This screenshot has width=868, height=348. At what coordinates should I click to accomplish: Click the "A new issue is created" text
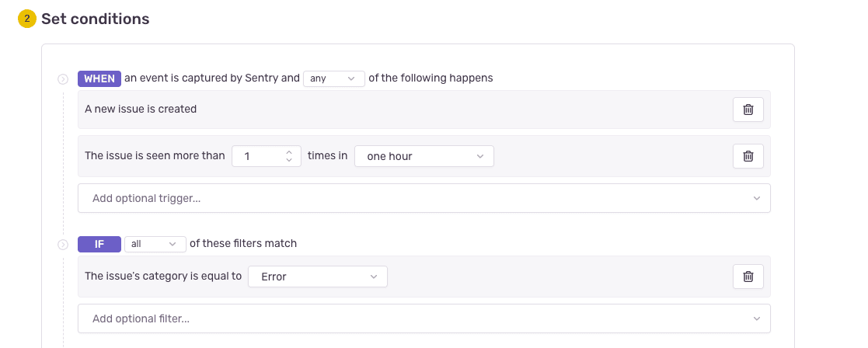click(141, 110)
